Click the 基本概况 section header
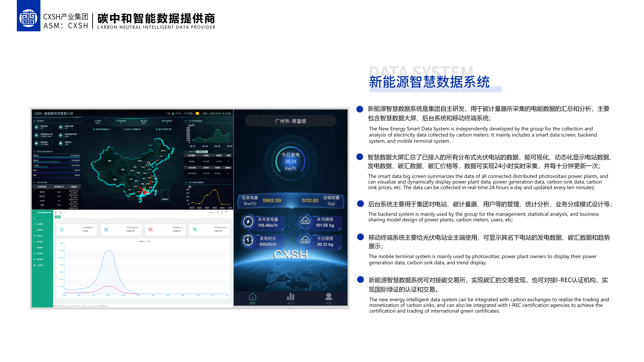Viewport: 644px width, 362px height. [41, 121]
